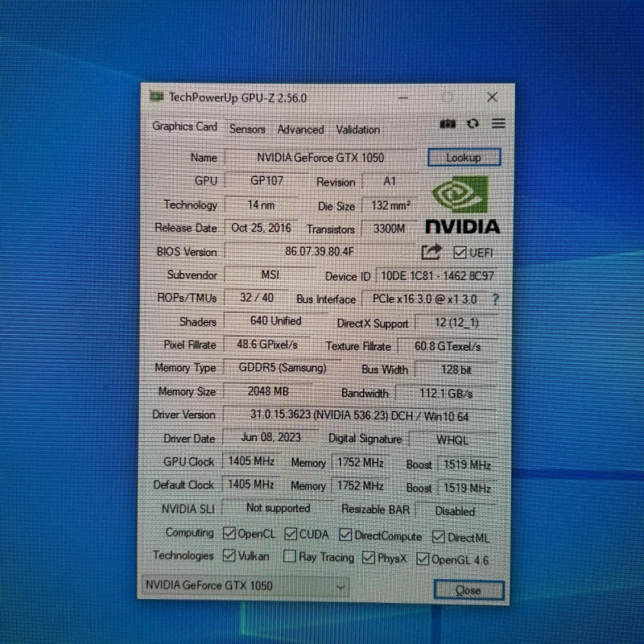This screenshot has width=644, height=644.
Task: Click GPU Clock row Memory 1752 MHz
Action: pyautogui.click(x=360, y=463)
